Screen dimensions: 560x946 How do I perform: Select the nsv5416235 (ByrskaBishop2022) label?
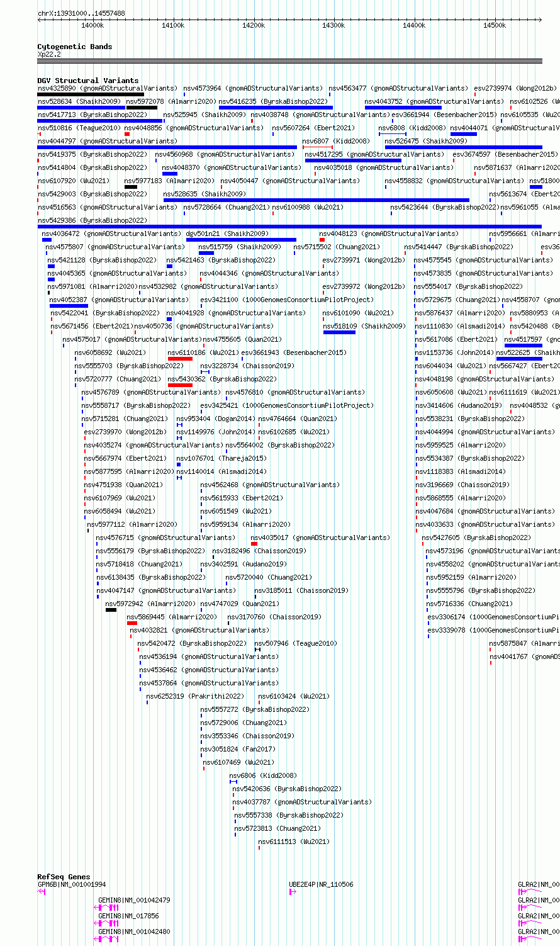click(x=273, y=101)
